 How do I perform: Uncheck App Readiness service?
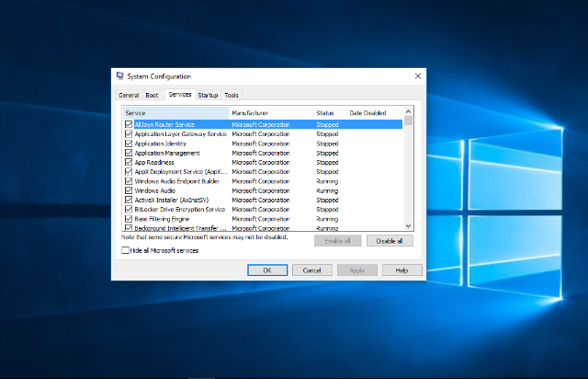click(129, 162)
